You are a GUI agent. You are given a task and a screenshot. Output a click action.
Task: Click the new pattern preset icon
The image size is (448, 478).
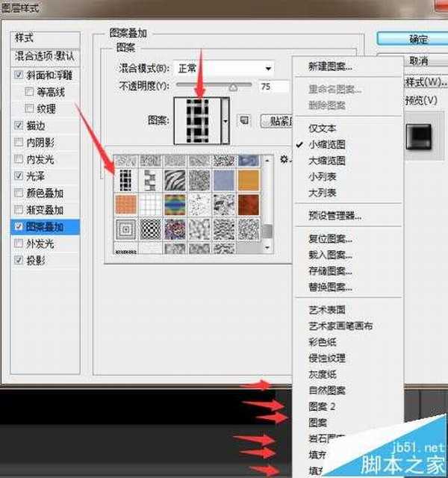[243, 119]
